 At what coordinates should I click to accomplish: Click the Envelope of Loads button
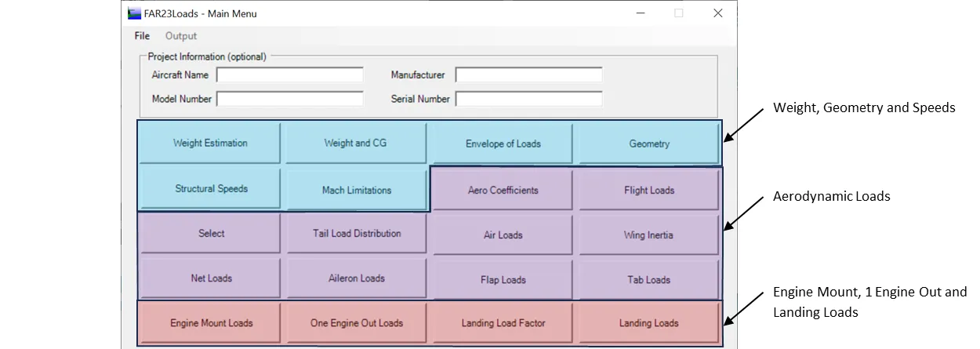pos(503,144)
